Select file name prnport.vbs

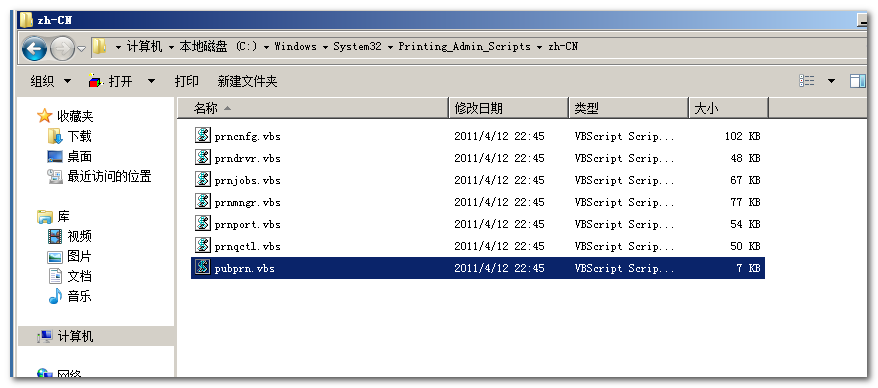(247, 224)
